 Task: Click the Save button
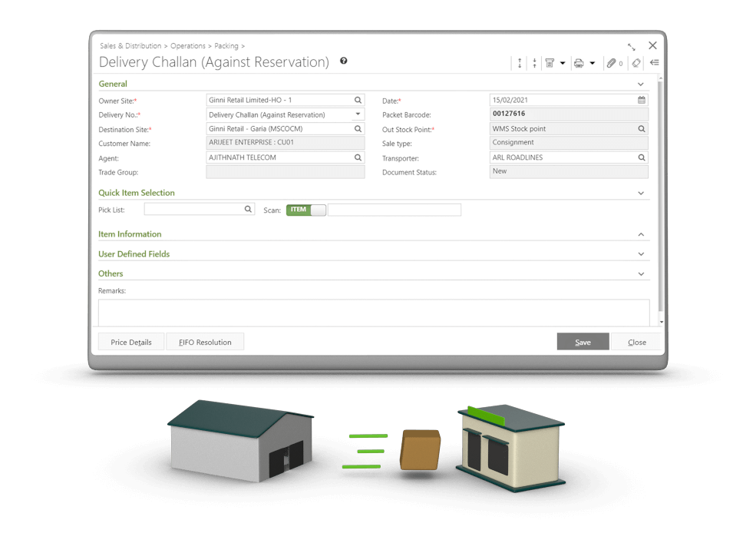583,342
